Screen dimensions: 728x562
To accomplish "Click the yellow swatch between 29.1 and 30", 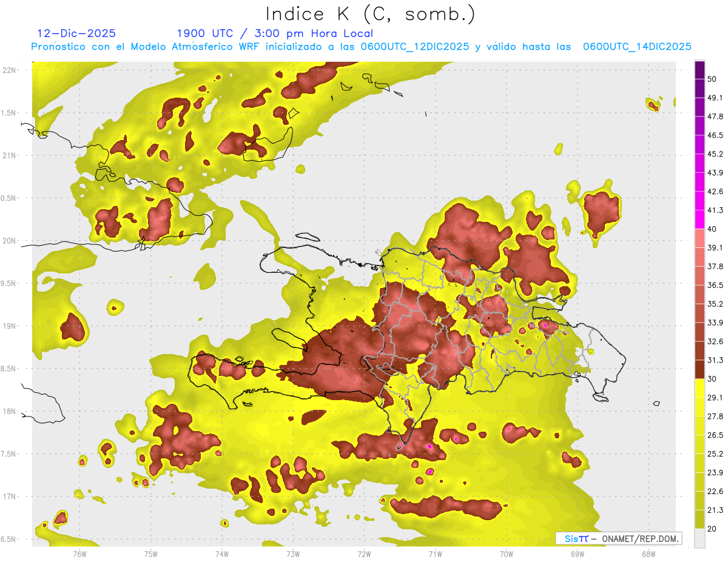I will [699, 388].
